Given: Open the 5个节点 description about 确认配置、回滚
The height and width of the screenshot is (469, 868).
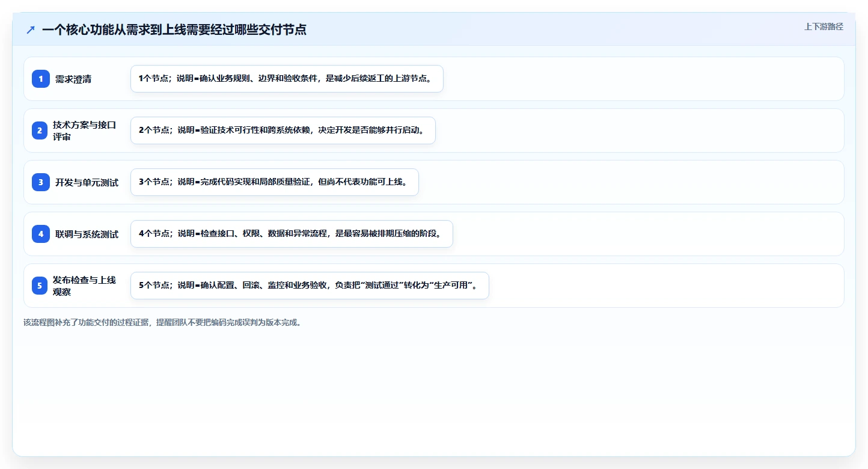Looking at the screenshot, I should pos(310,286).
